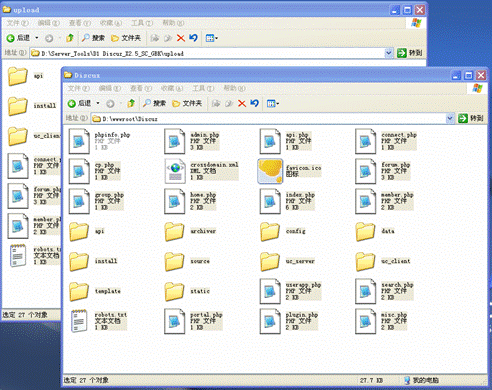Click Undo icon in Discuz toolbar

click(x=255, y=103)
